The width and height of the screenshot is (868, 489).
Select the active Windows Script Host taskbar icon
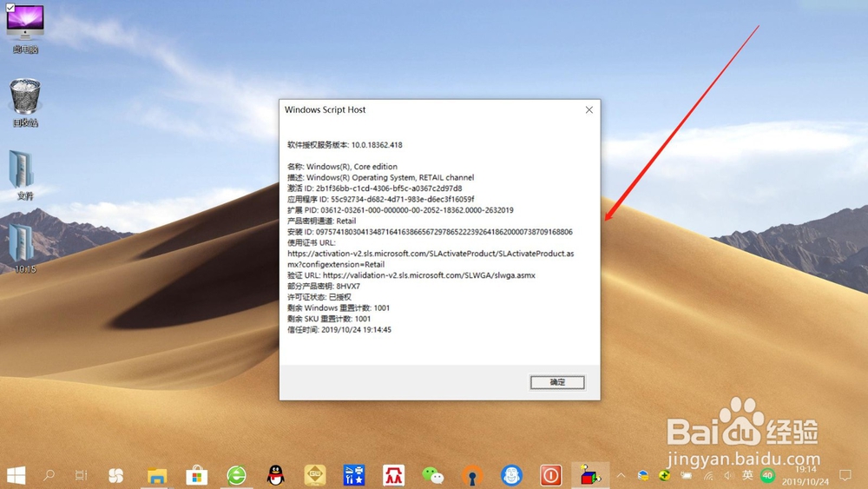pyautogui.click(x=590, y=475)
